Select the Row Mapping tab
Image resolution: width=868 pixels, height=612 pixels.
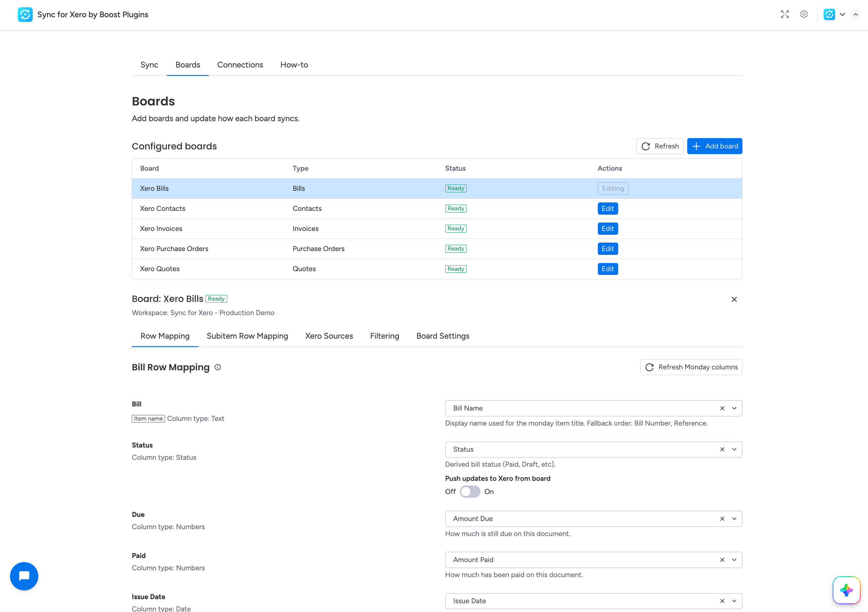point(165,336)
